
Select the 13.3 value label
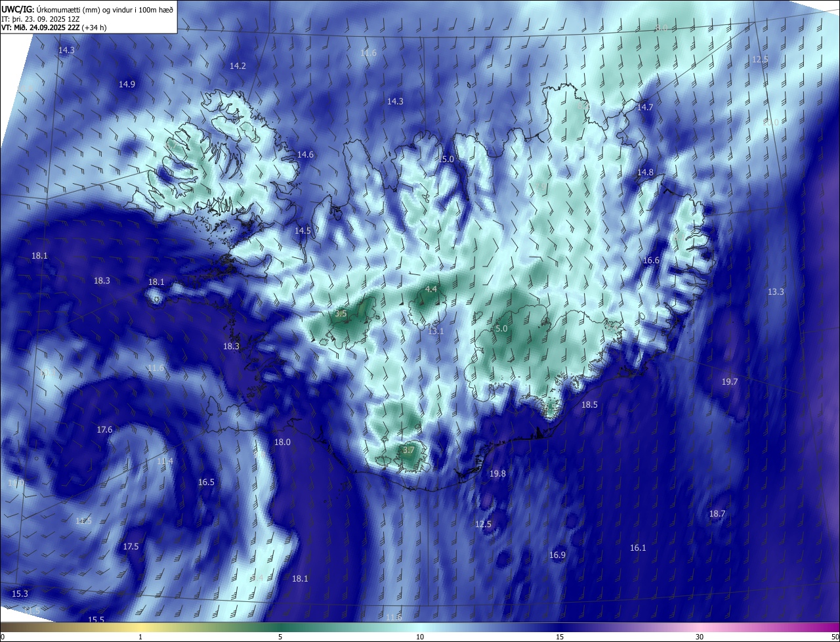pyautogui.click(x=776, y=292)
